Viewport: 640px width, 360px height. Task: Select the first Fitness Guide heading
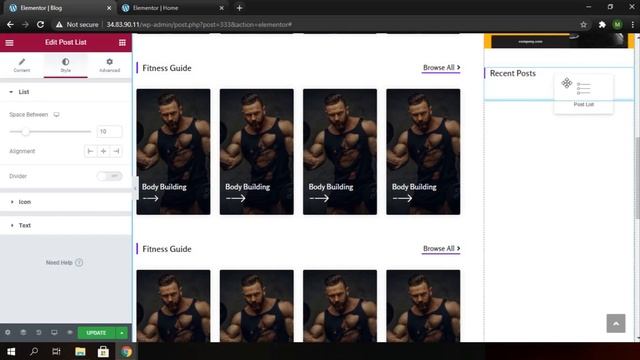pos(167,68)
